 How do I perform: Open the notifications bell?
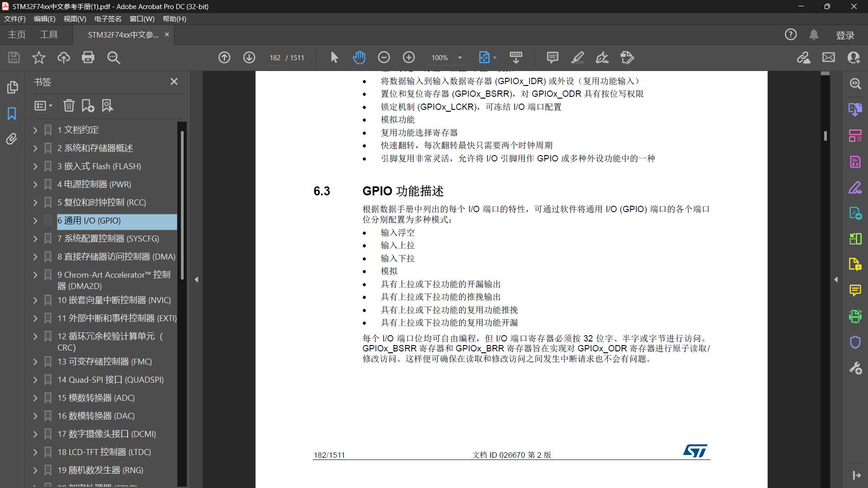pyautogui.click(x=814, y=34)
